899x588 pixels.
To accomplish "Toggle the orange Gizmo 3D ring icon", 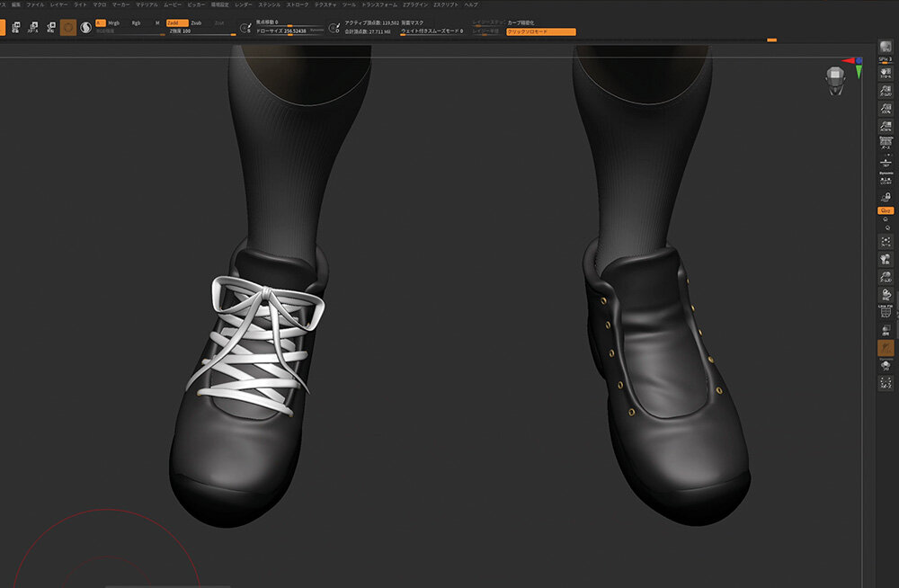I will pos(68,27).
